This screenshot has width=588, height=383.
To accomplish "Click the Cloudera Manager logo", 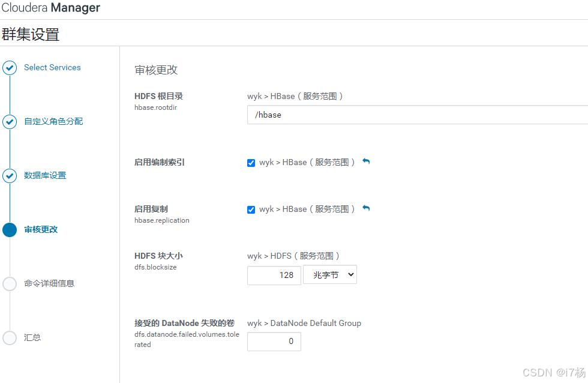I will [51, 8].
